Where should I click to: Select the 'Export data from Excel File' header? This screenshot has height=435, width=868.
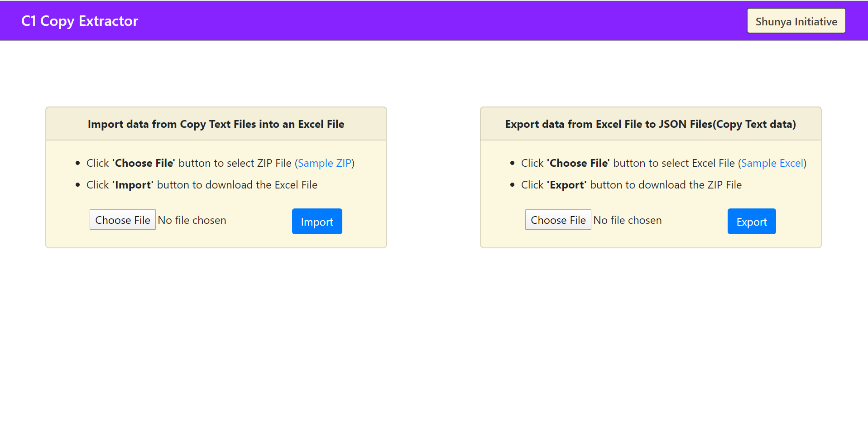click(650, 124)
